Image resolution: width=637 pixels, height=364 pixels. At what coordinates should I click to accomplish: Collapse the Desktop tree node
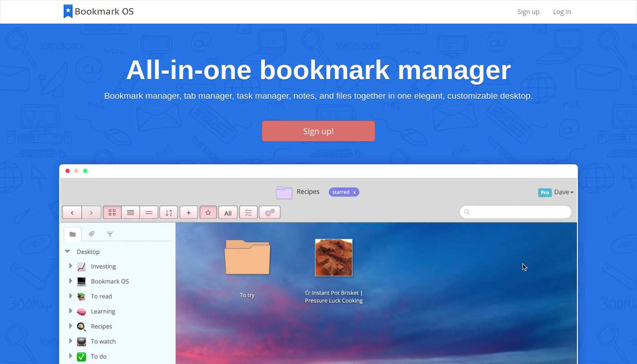point(67,252)
